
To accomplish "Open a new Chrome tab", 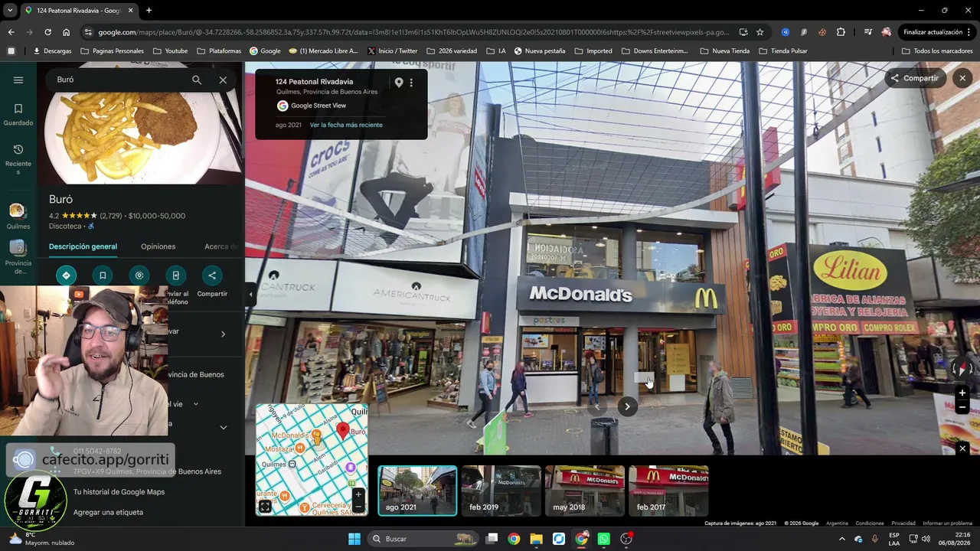I will [x=149, y=11].
